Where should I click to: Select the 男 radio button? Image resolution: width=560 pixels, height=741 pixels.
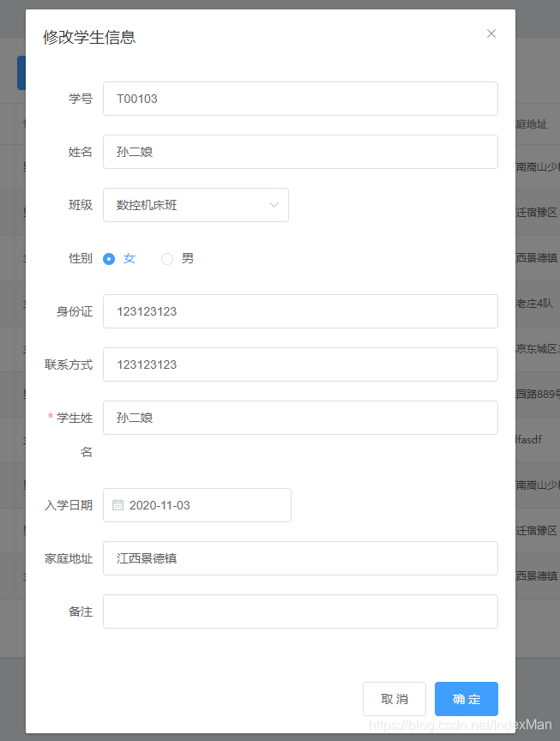[167, 258]
